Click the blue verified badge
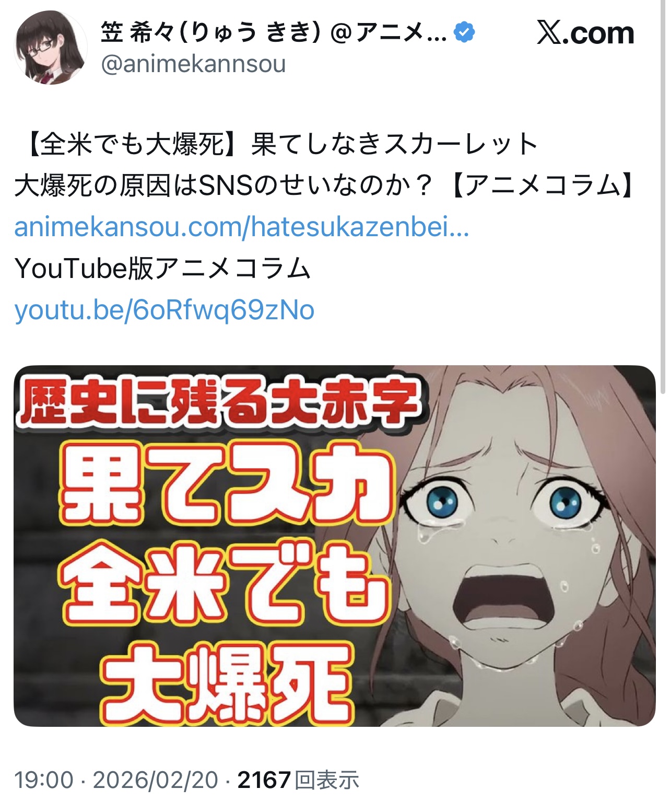The width and height of the screenshot is (670, 812). click(x=464, y=32)
